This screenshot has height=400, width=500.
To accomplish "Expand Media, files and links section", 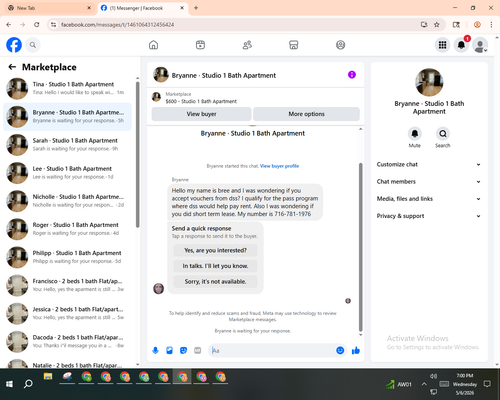I will click(x=429, y=199).
